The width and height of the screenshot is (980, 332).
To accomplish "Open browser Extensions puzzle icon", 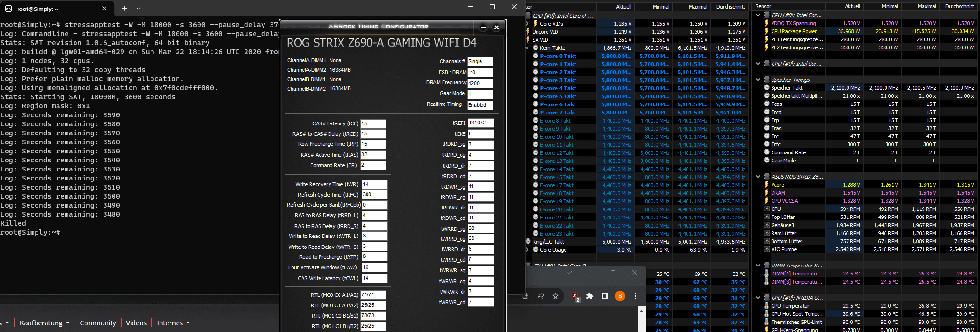I will (x=590, y=296).
